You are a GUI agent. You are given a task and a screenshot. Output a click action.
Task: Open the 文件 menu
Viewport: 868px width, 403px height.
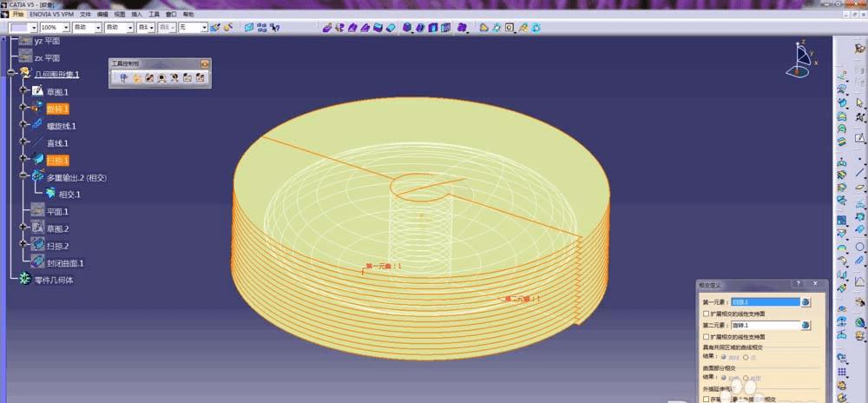point(85,14)
